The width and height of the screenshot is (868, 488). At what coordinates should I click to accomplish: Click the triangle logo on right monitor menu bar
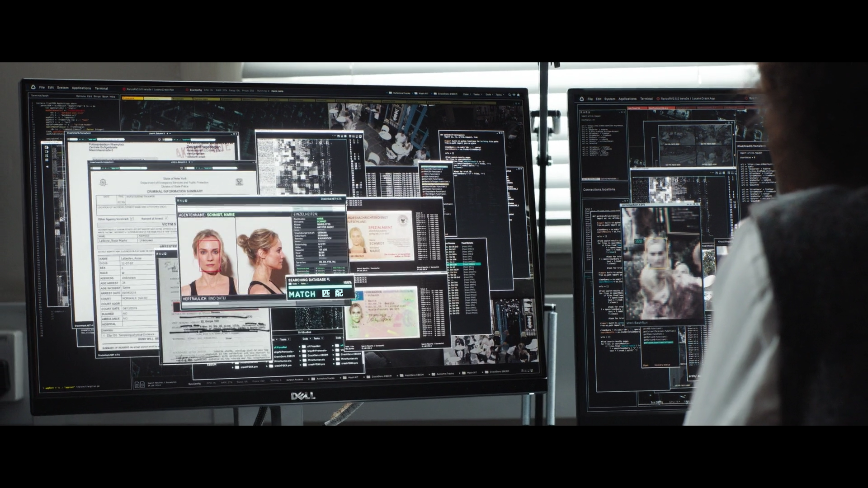point(582,99)
